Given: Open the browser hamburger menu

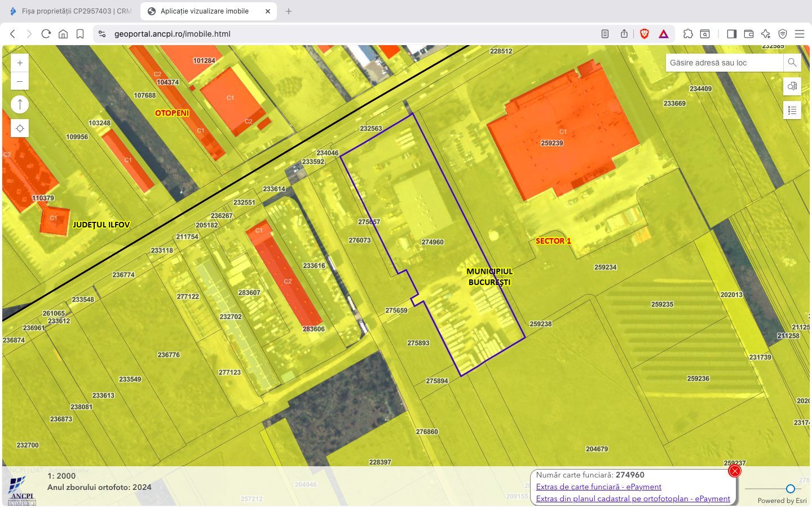Looking at the screenshot, I should [800, 34].
